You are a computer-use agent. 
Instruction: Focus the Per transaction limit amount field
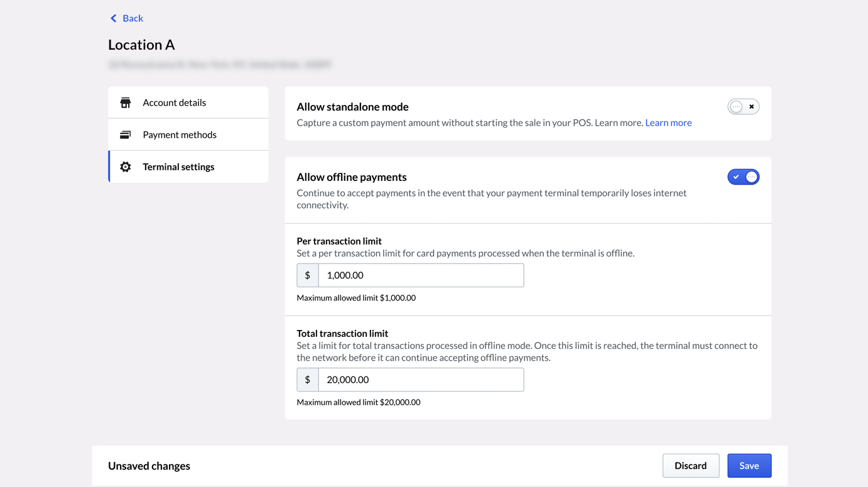421,275
